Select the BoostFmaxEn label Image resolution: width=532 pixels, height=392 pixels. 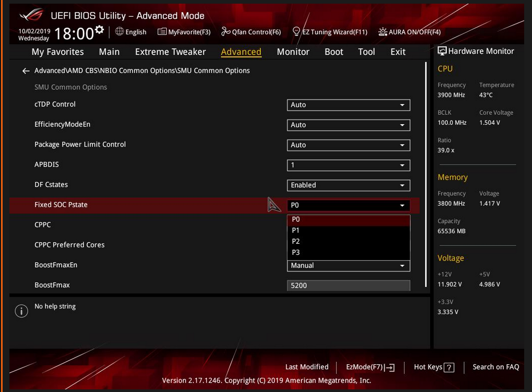pos(56,265)
